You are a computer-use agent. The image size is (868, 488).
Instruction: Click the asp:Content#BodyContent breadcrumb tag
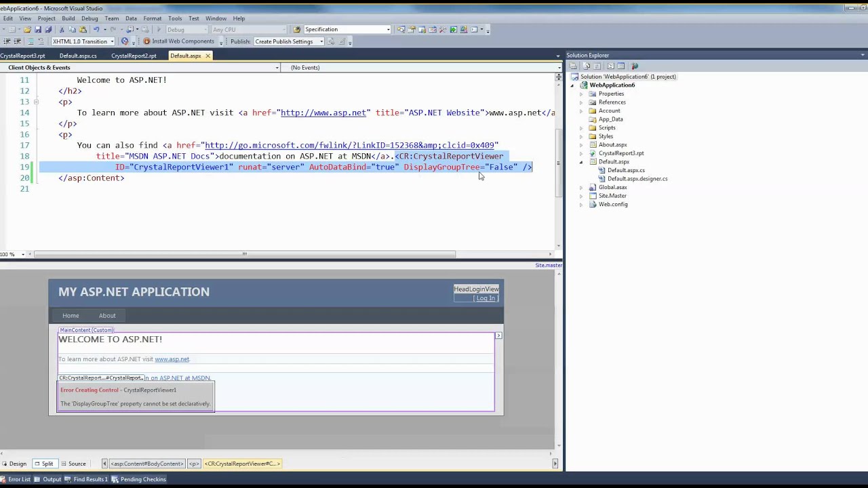147,464
